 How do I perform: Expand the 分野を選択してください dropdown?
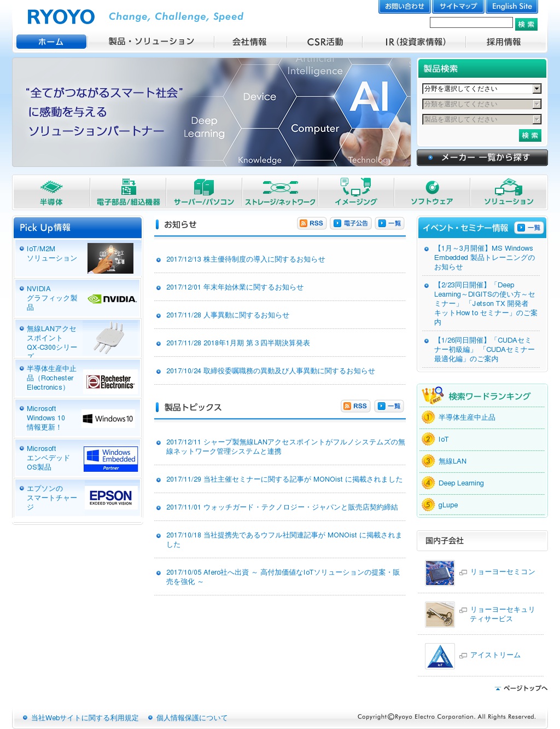point(482,89)
